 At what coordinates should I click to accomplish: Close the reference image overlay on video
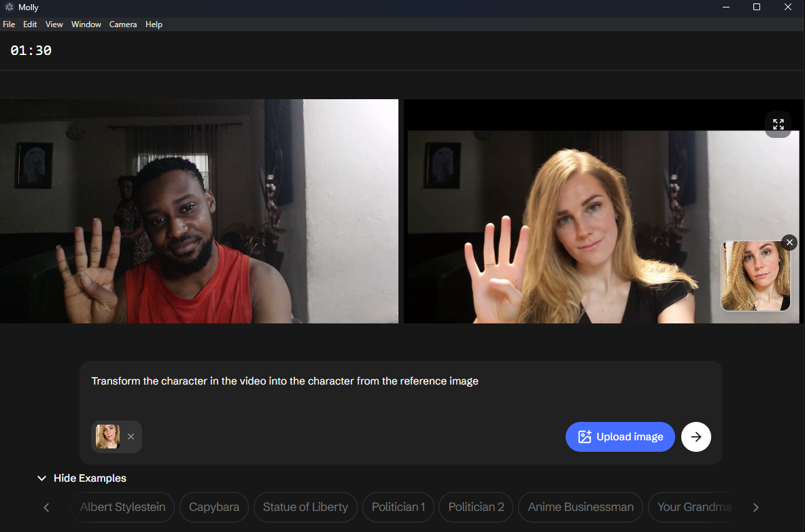(x=789, y=243)
